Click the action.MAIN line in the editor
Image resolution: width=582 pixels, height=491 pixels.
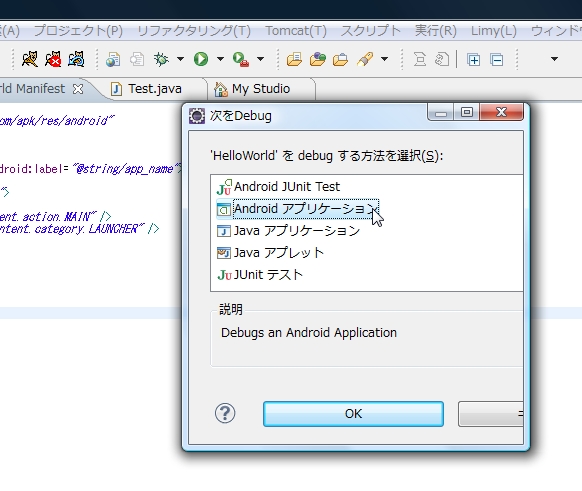coord(55,216)
